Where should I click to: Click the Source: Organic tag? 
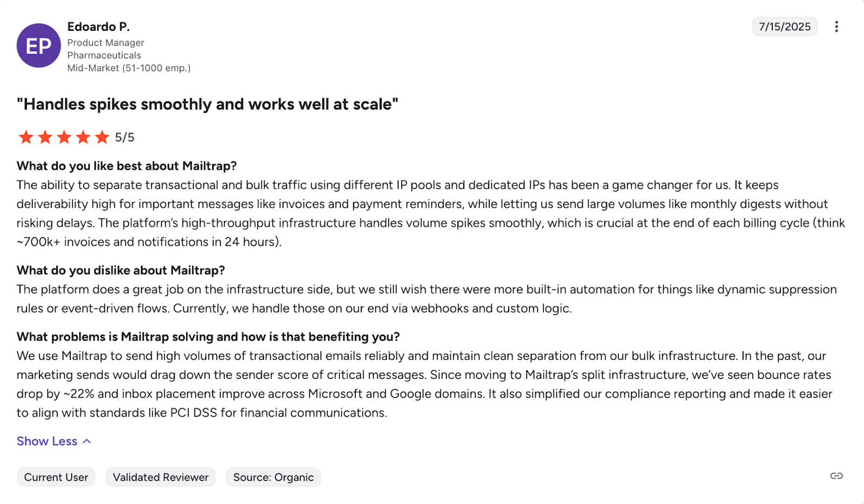coord(273,477)
